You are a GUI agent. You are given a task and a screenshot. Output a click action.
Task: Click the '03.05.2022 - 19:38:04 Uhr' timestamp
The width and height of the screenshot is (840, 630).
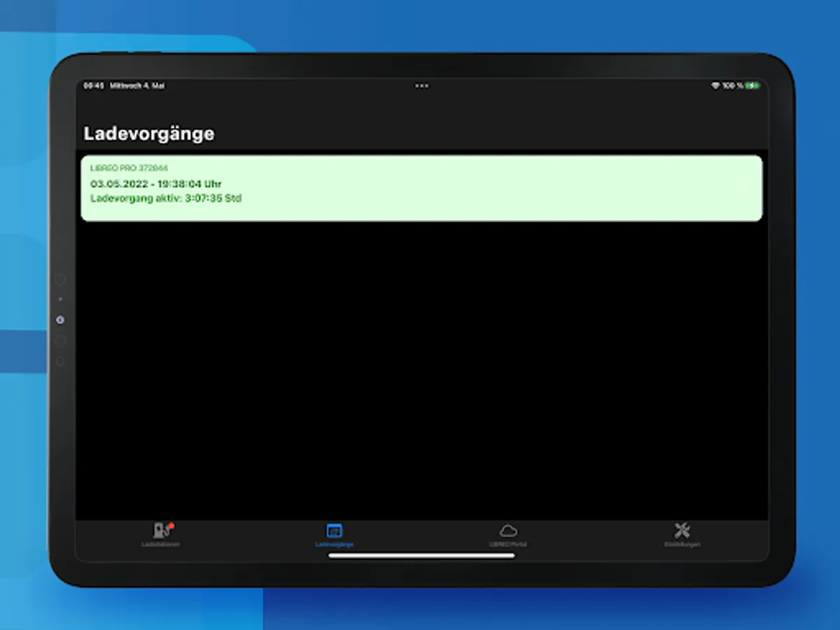[156, 184]
